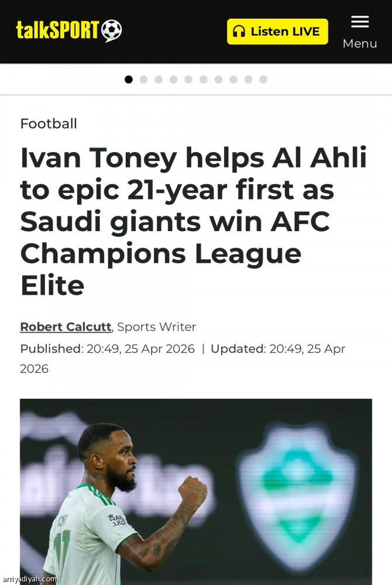Image resolution: width=392 pixels, height=585 pixels.
Task: Open author Robert Calcutt's profile link
Action: tap(66, 327)
